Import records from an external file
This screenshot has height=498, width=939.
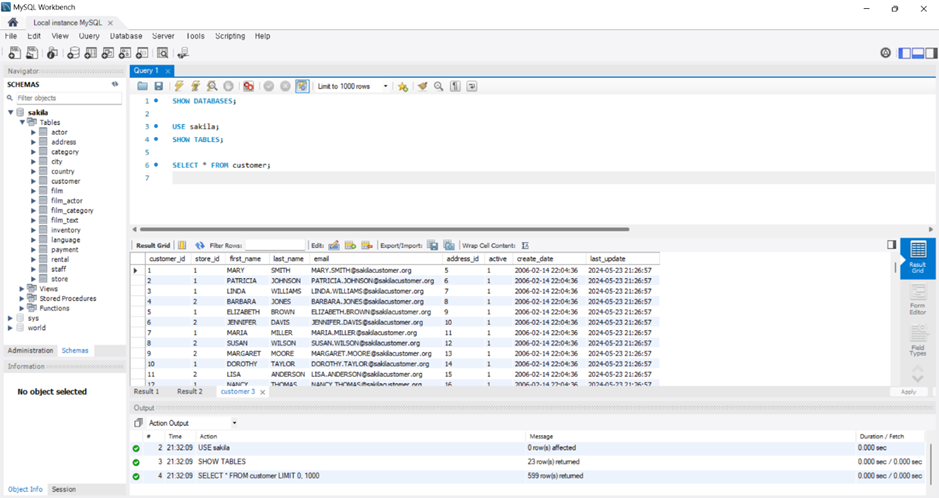pos(449,245)
